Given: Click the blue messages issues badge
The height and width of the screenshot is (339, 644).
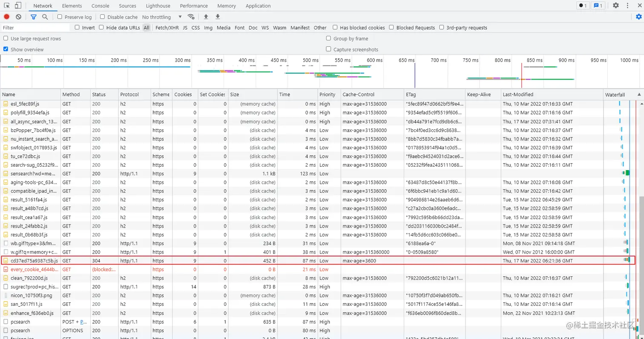Looking at the screenshot, I should (598, 6).
